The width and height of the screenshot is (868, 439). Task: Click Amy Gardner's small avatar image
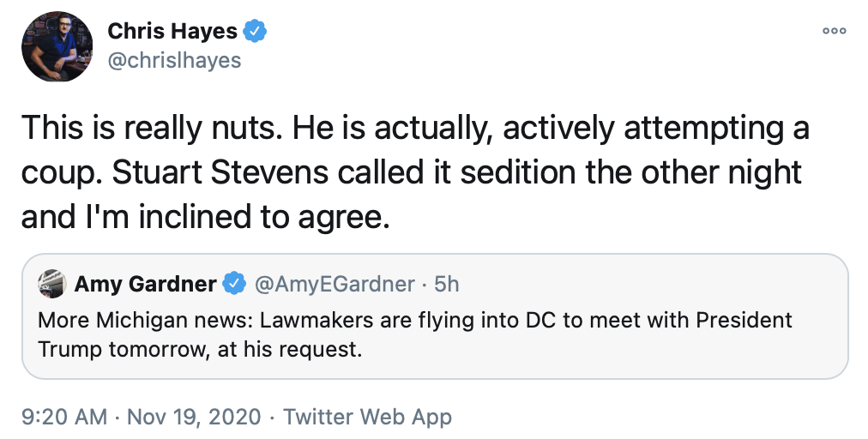(x=53, y=283)
